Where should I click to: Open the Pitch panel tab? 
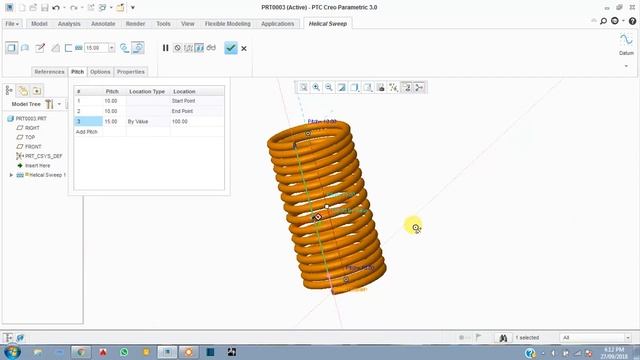point(78,72)
